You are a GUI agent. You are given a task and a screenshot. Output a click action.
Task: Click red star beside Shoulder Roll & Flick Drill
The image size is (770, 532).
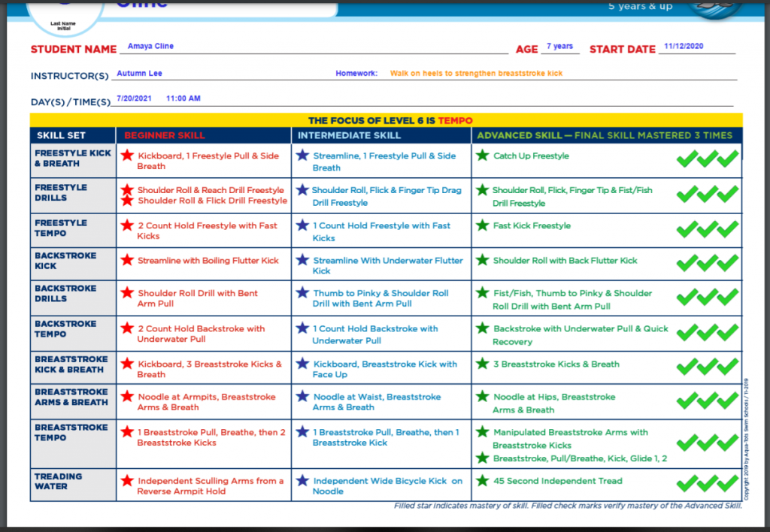126,201
